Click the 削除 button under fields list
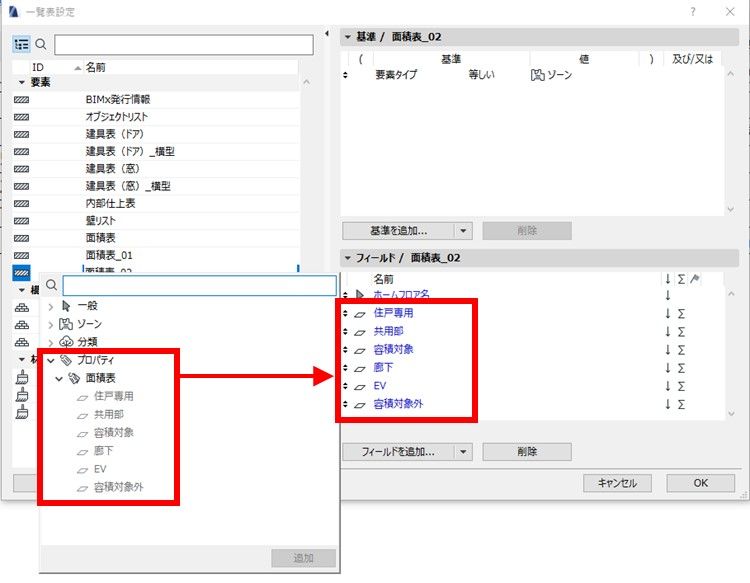750x583 pixels. point(527,452)
